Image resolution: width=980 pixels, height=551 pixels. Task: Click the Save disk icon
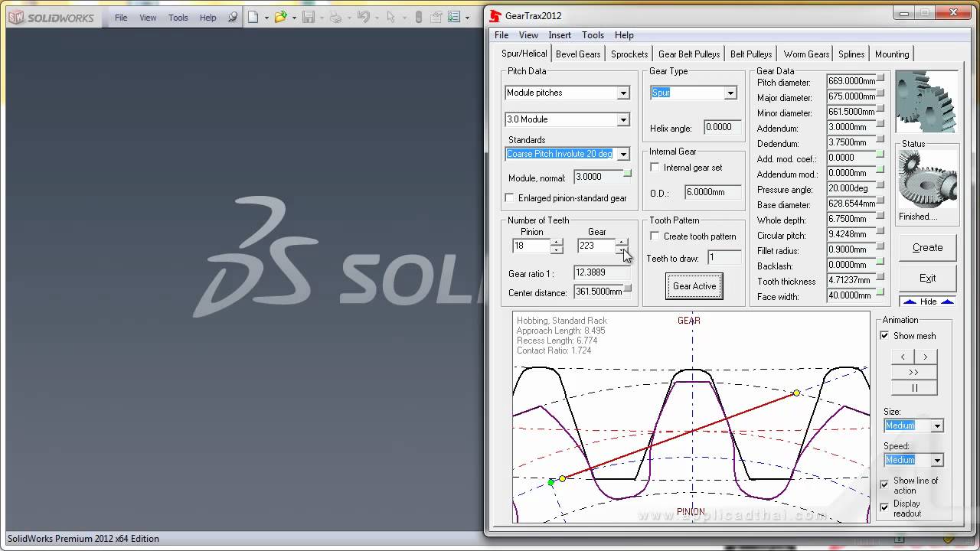pos(309,17)
